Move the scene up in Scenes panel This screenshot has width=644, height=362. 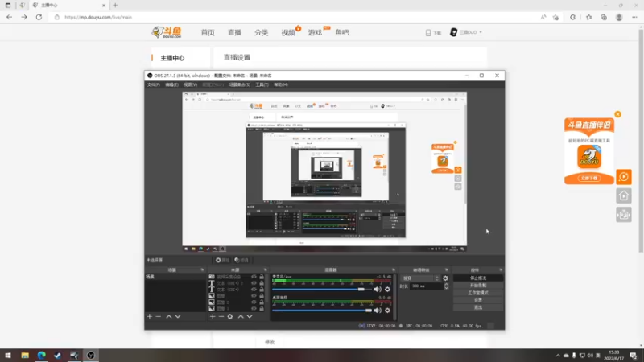tap(169, 316)
